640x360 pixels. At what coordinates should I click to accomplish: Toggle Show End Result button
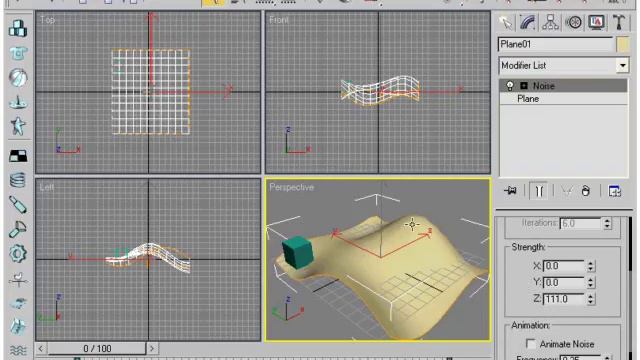[539, 191]
